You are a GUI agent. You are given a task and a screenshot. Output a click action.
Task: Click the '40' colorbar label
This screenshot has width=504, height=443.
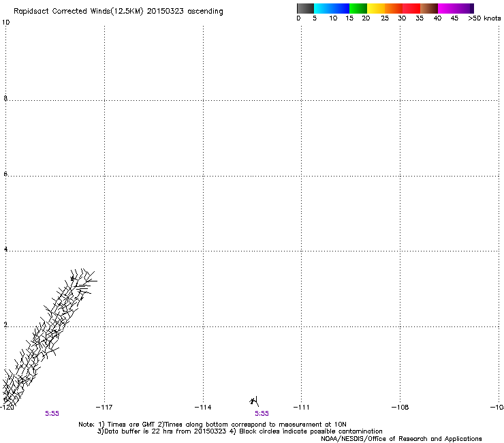click(437, 18)
